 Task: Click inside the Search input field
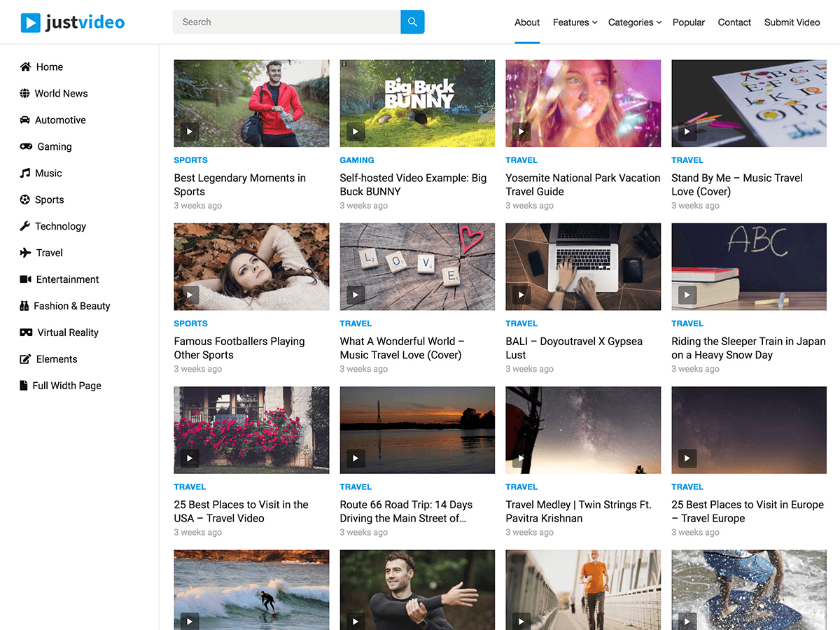pyautogui.click(x=286, y=22)
